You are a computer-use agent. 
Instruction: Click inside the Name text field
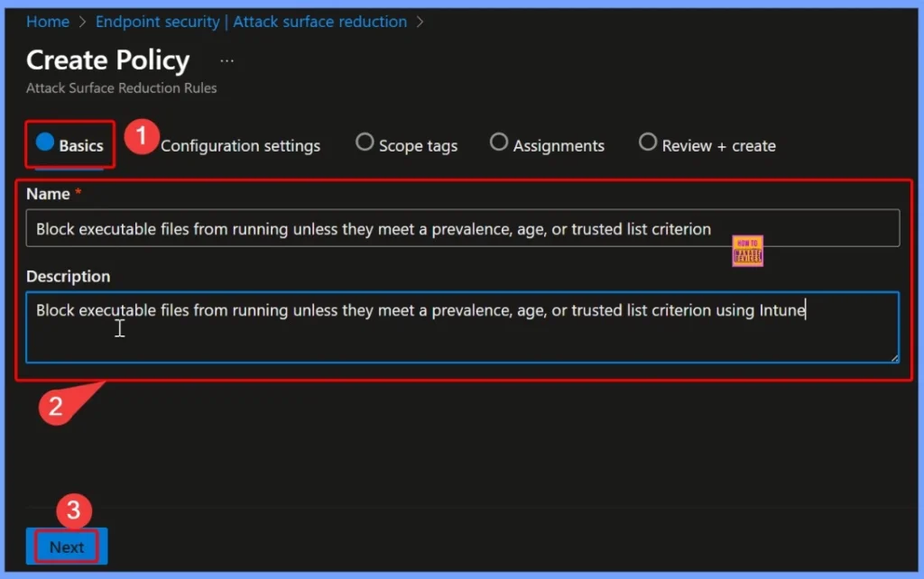[x=462, y=229]
